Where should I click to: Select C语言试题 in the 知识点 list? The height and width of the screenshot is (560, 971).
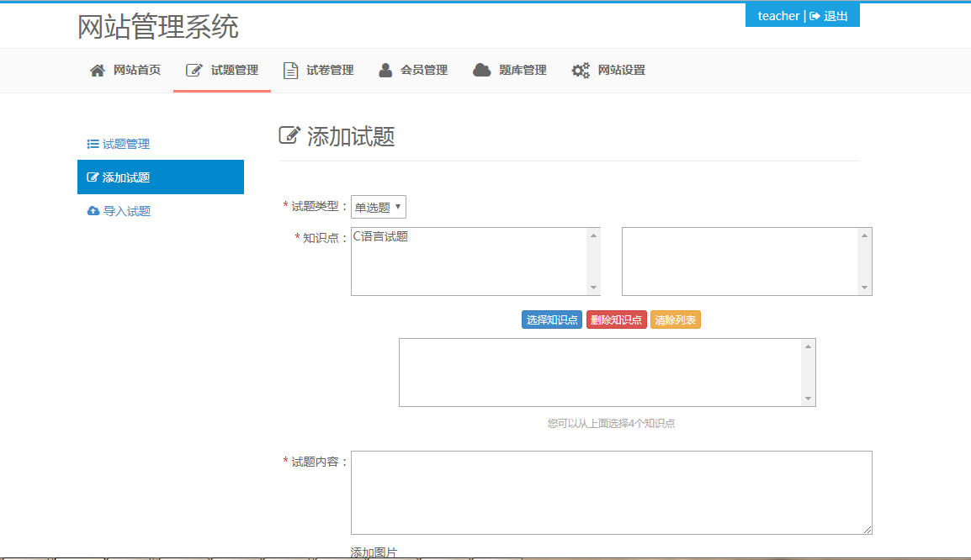[x=380, y=236]
